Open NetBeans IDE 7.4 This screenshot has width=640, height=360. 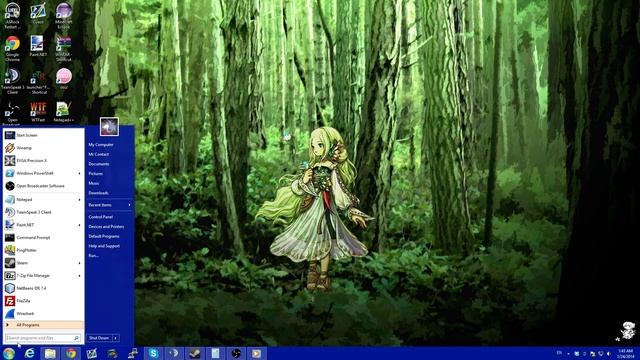coord(43,288)
